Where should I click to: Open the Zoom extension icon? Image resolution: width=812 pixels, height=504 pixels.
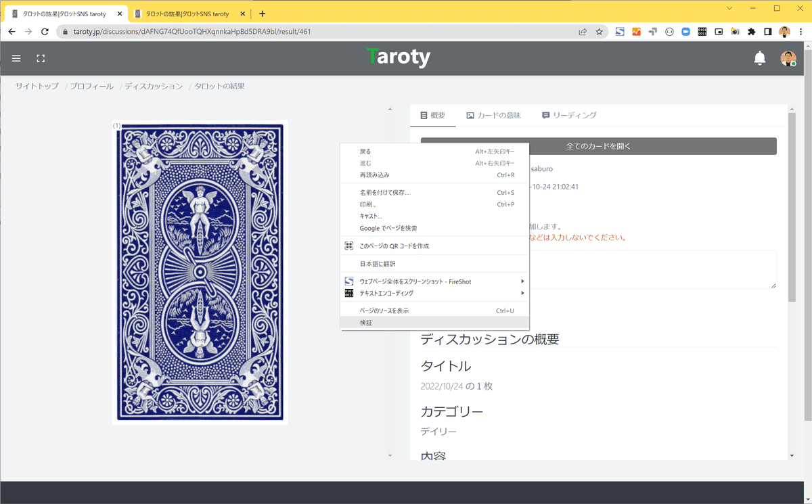click(685, 32)
